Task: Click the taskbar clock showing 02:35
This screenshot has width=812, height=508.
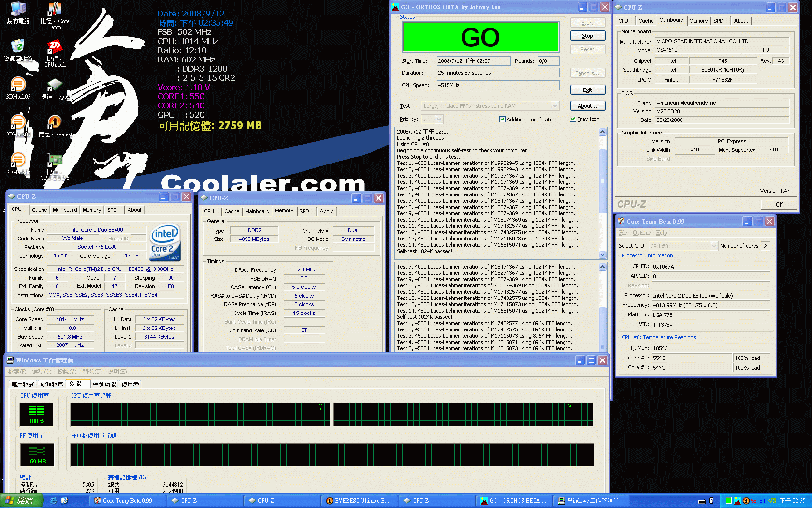Action: 792,501
